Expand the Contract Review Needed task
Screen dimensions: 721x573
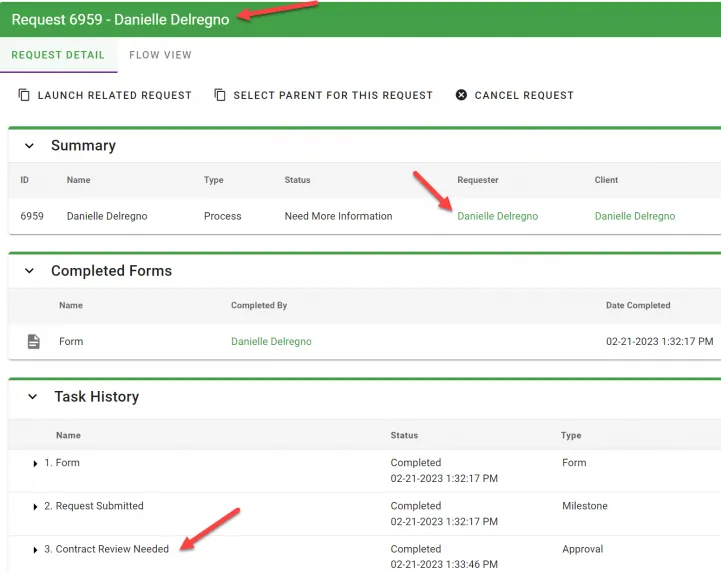coord(36,550)
